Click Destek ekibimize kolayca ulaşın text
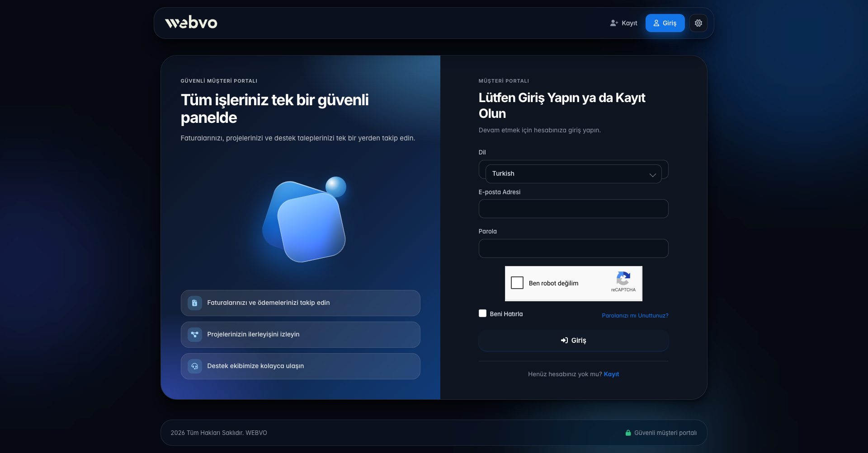The height and width of the screenshot is (453, 868). click(x=255, y=366)
